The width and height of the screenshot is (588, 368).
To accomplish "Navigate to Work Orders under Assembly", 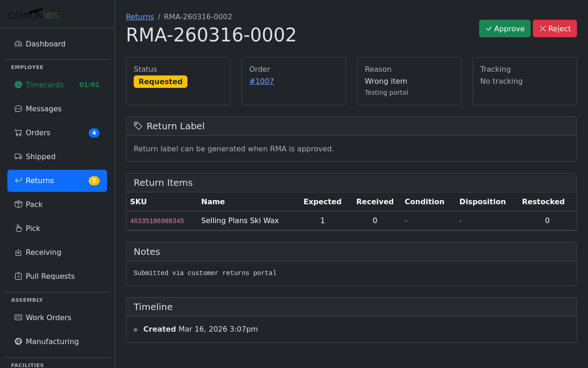I will (48, 317).
